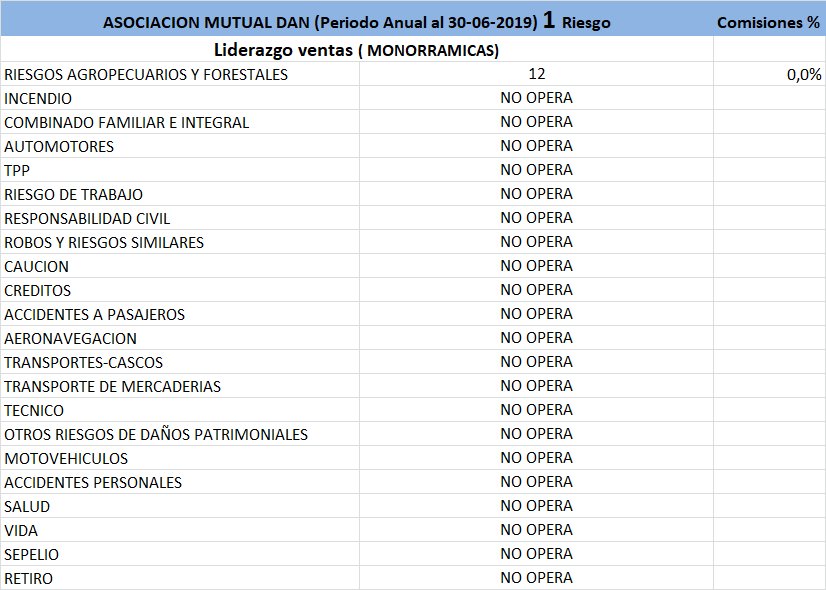
Task: Click the INCENDIO row label
Action: tap(38, 99)
